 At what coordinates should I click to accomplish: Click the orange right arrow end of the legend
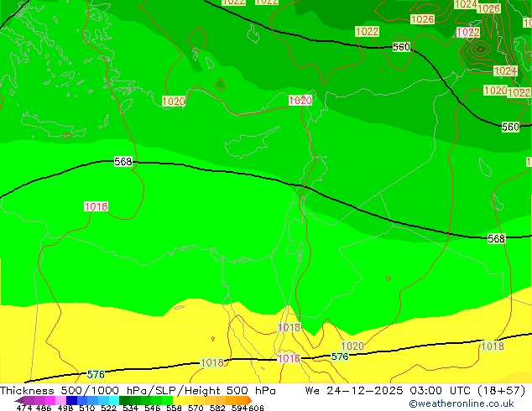(250, 400)
